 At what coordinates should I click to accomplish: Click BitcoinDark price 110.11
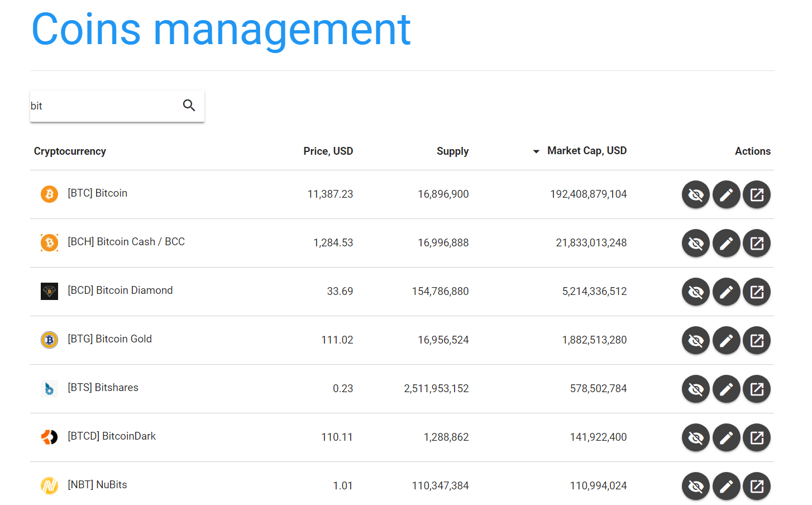click(x=337, y=437)
